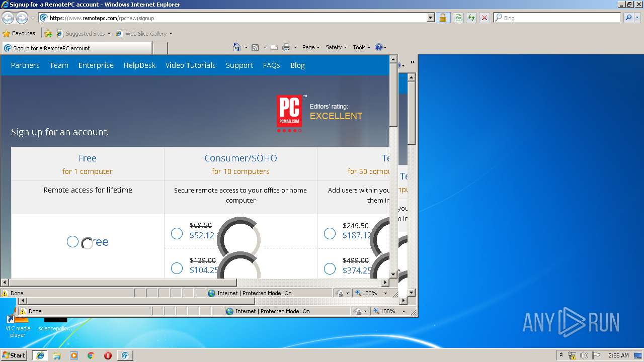Open the Help question mark icon
The height and width of the screenshot is (362, 644).
pyautogui.click(x=378, y=47)
